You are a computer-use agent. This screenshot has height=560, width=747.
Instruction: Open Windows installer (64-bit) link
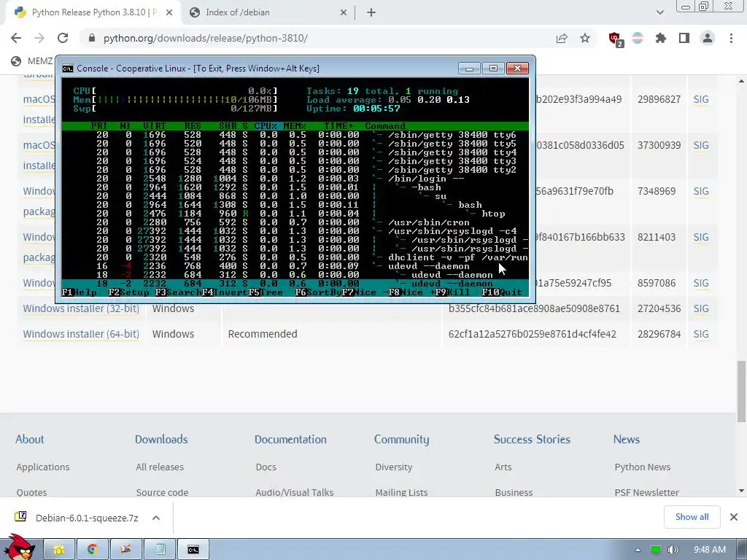point(81,334)
